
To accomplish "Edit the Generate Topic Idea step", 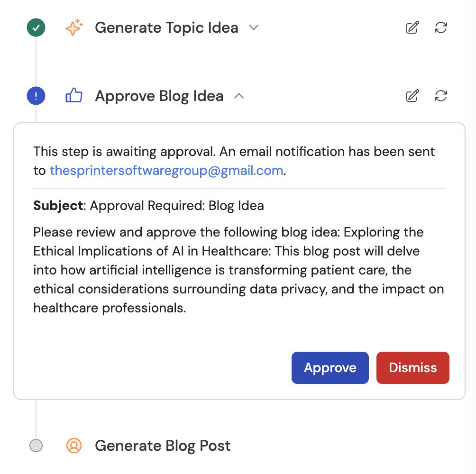I will point(412,28).
